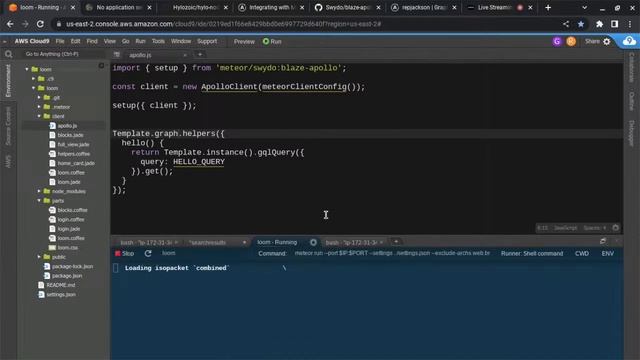Image resolution: width=640 pixels, height=360 pixels.
Task: Click the AWS Cloud9 menu label
Action: coord(32,41)
